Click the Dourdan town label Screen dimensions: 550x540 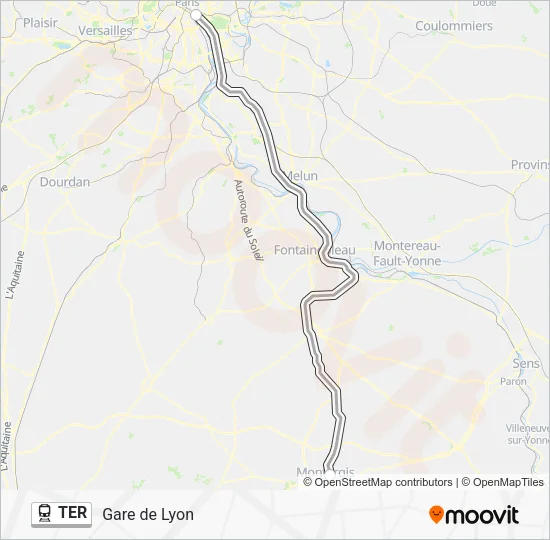point(65,182)
